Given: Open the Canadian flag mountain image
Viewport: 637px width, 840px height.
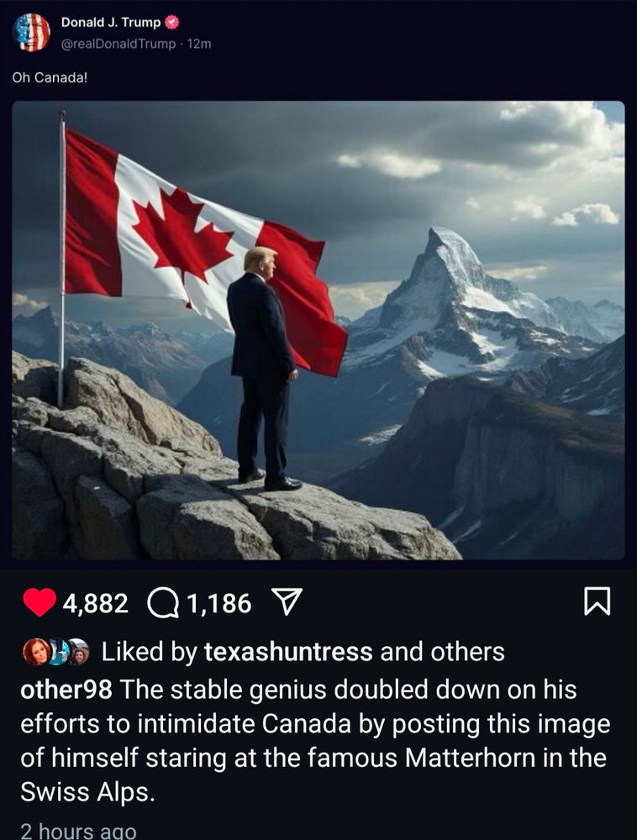Looking at the screenshot, I should coord(318,330).
